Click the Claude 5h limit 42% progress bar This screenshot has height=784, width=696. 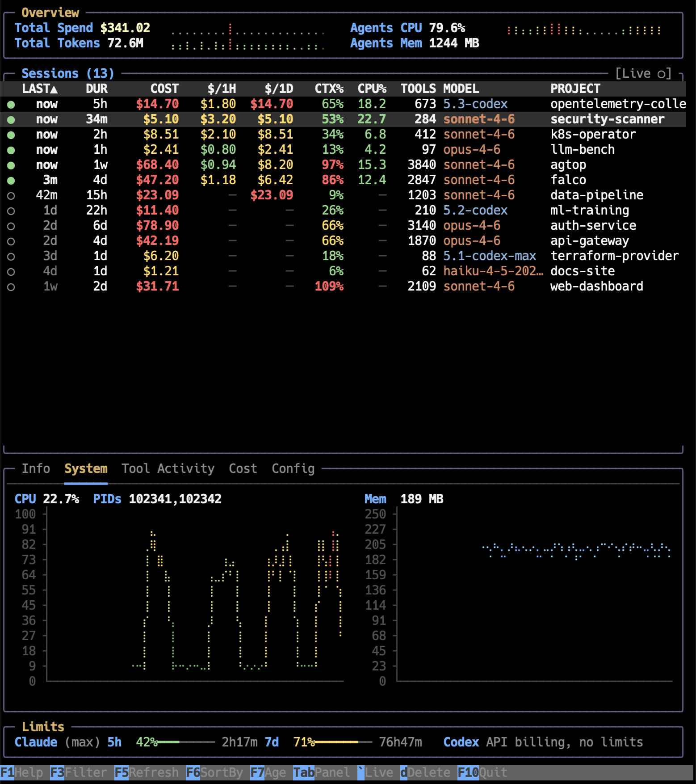click(186, 742)
